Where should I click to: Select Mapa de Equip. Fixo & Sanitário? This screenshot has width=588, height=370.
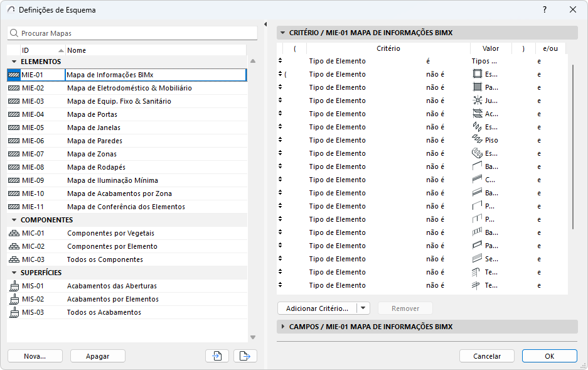(119, 101)
